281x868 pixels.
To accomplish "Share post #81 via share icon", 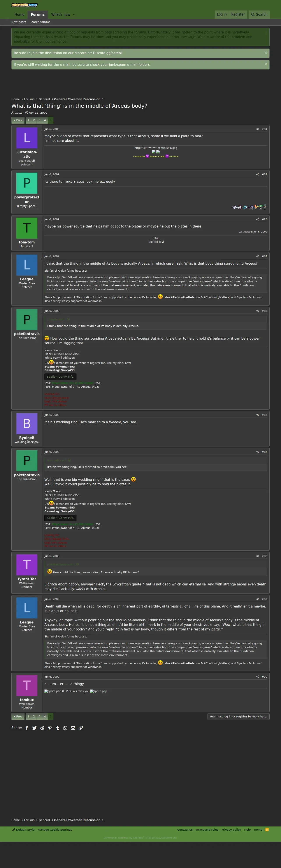I will click(257, 129).
